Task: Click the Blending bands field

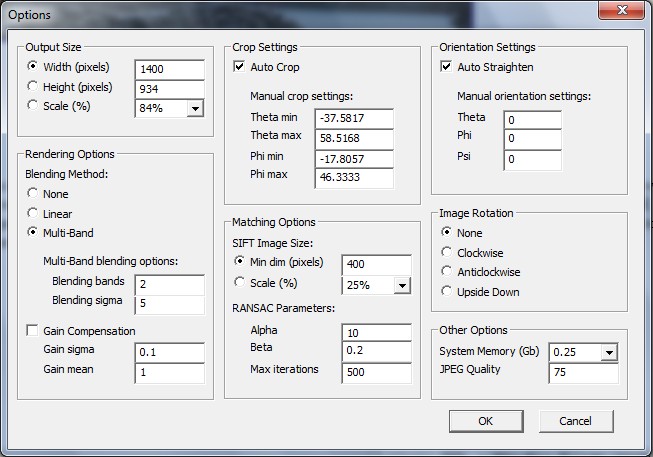Action: 170,285
